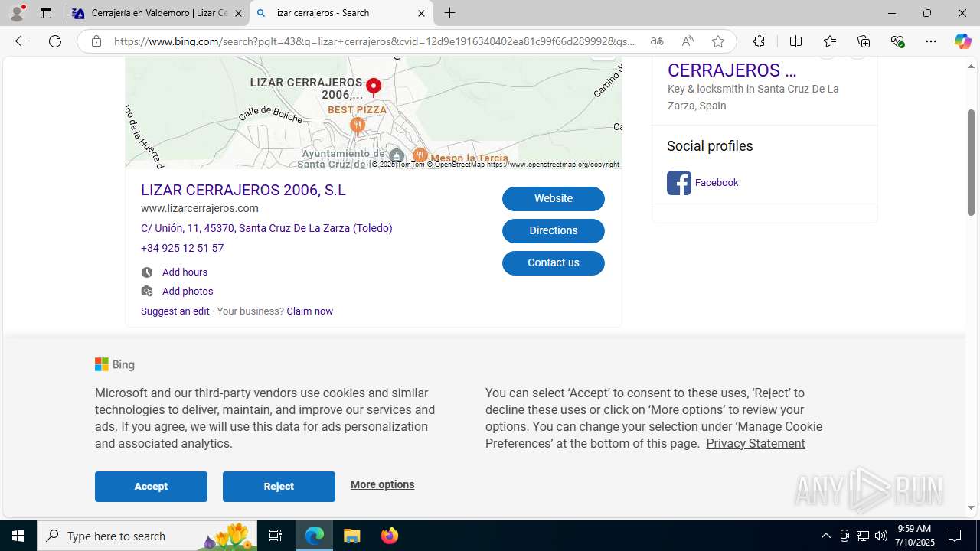980x551 pixels.
Task: Open a new tab with plus
Action: pyautogui.click(x=450, y=13)
